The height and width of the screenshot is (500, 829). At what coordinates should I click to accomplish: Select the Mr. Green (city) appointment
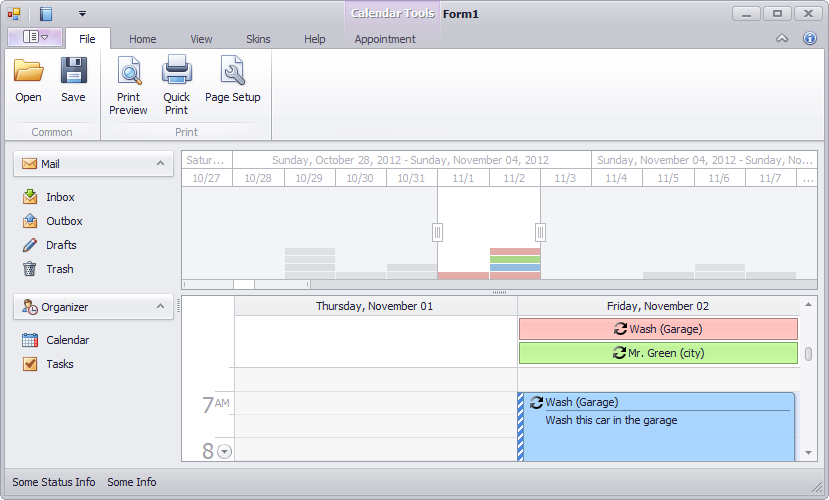coord(658,353)
